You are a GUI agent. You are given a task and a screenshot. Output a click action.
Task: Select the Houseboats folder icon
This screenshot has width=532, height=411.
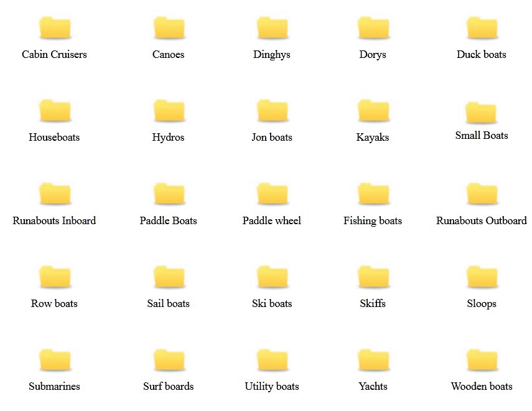pyautogui.click(x=54, y=111)
